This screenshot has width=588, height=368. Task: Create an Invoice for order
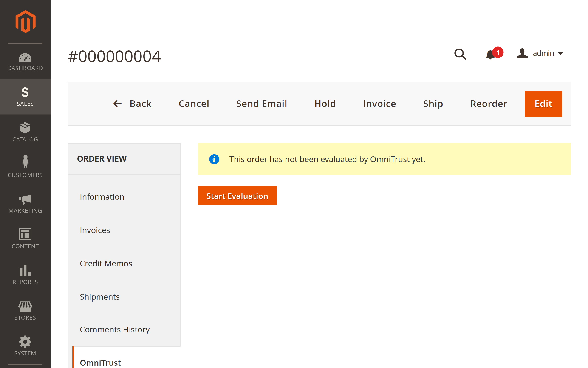click(379, 104)
